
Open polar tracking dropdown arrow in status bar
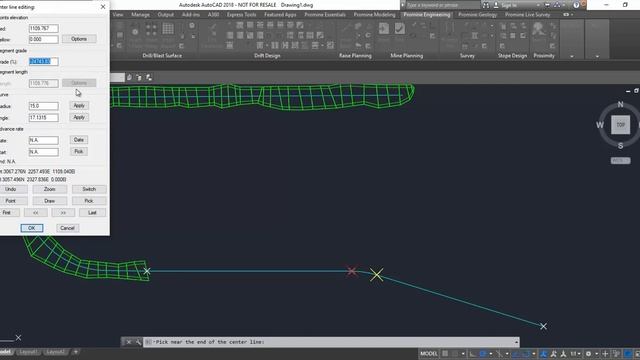491,353
